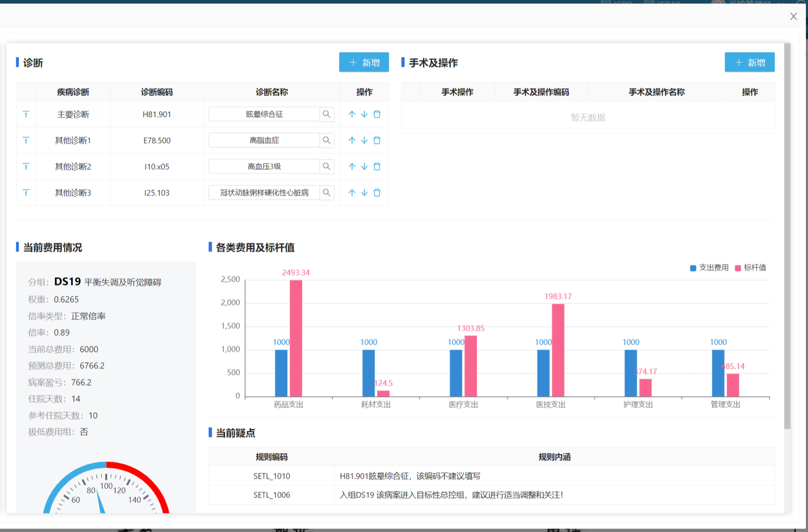Search diagnosis name for 高血压3级
The width and height of the screenshot is (808, 532).
(327, 167)
